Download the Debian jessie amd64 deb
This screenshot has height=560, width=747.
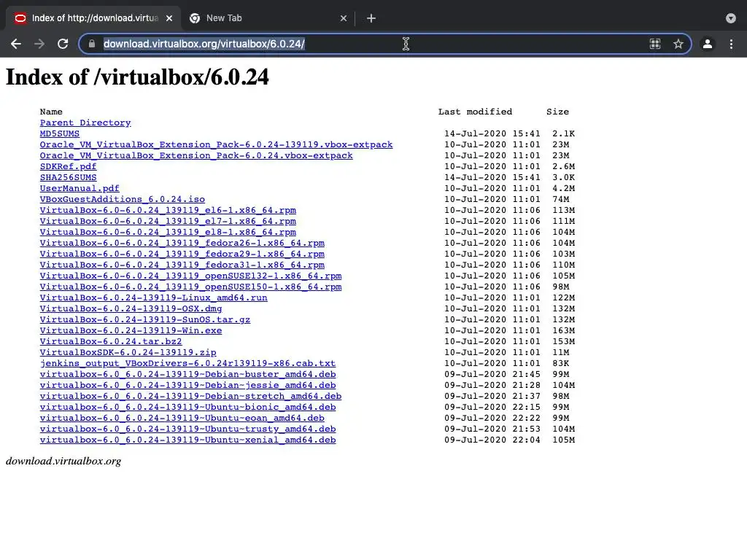tap(187, 386)
